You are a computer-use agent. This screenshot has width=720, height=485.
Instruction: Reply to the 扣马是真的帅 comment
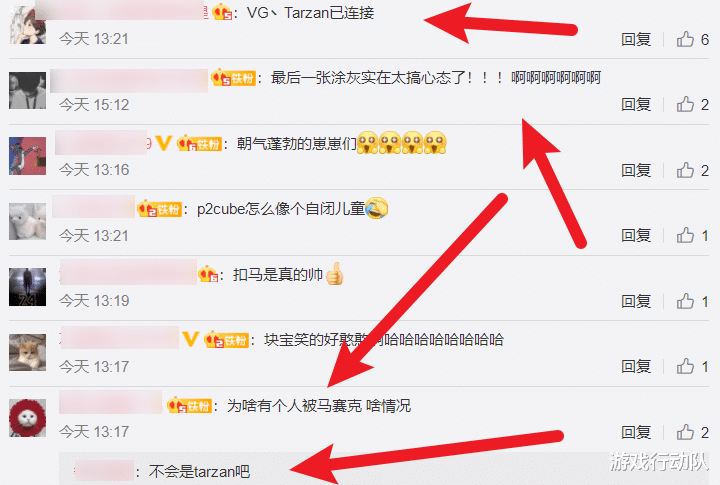tap(636, 302)
